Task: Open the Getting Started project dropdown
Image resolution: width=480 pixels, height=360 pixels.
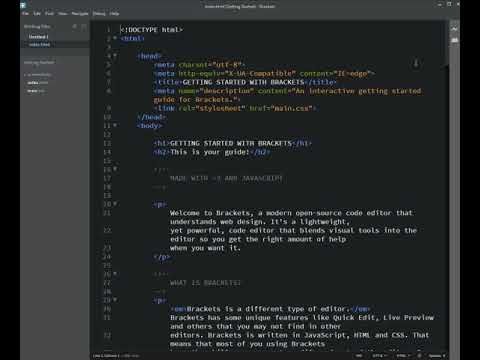Action: [39, 62]
